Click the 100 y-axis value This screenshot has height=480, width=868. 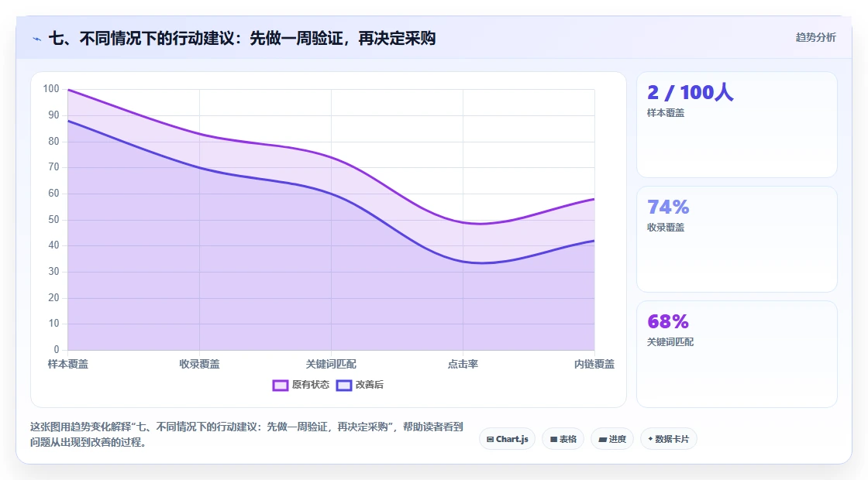point(51,89)
